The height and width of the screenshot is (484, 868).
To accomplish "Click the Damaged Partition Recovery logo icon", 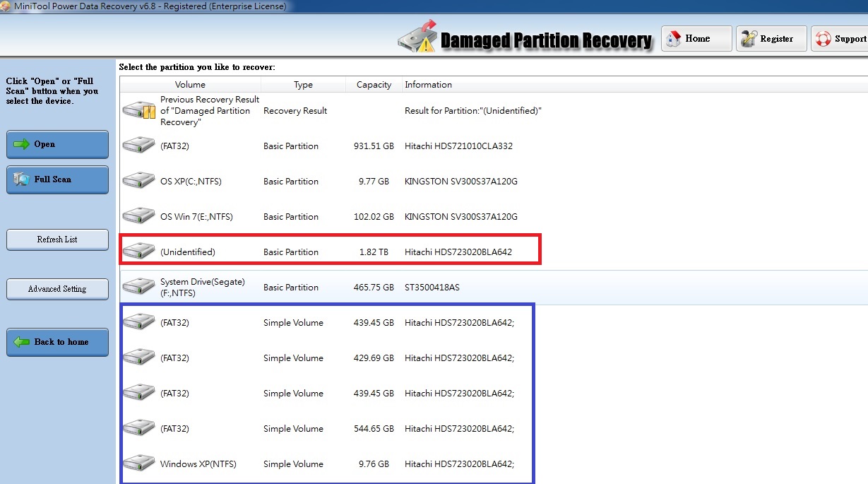I will click(417, 37).
